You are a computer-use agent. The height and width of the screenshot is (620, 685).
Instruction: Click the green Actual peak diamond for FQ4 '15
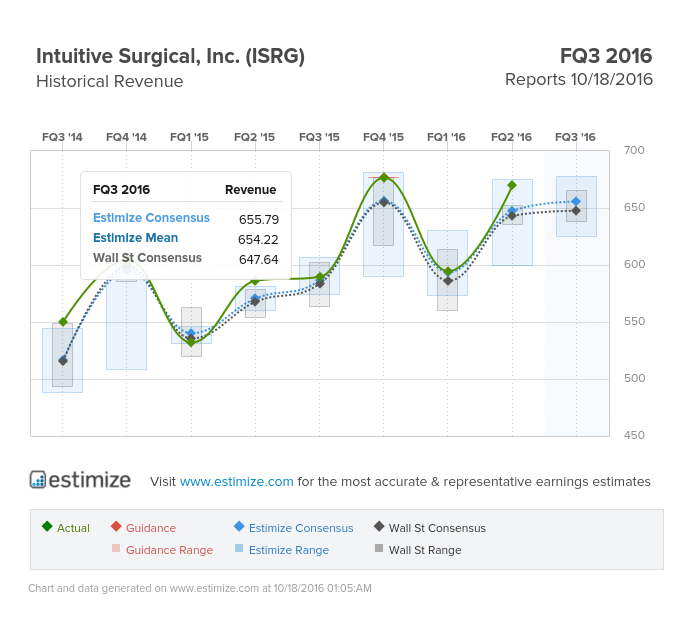click(x=384, y=178)
